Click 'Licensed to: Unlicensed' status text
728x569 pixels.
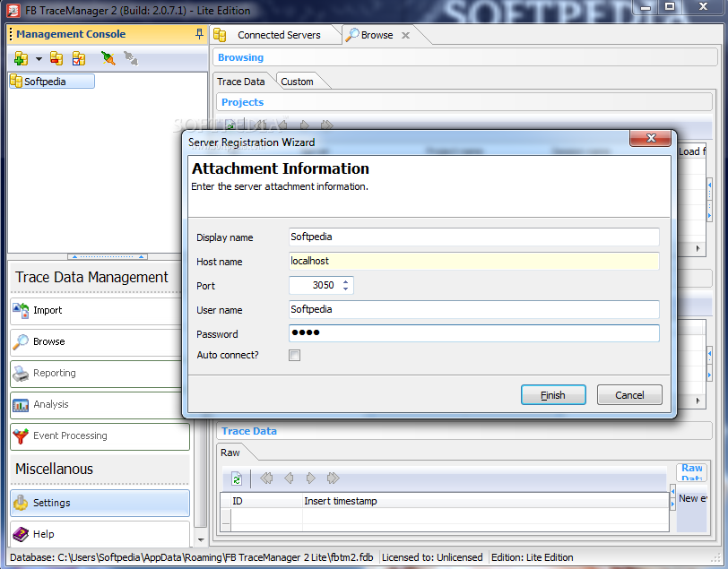(x=432, y=557)
